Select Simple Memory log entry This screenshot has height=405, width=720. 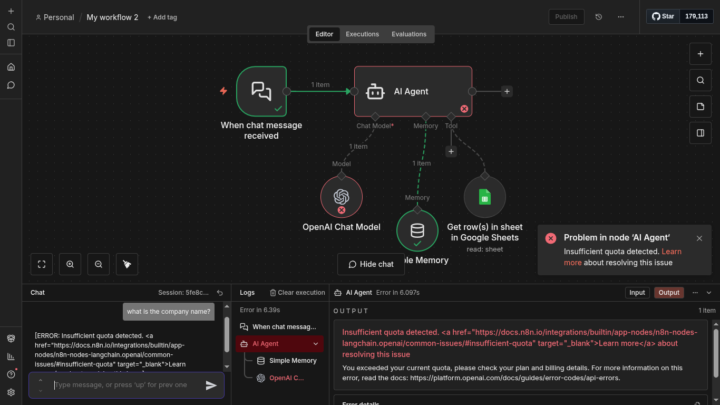point(287,361)
